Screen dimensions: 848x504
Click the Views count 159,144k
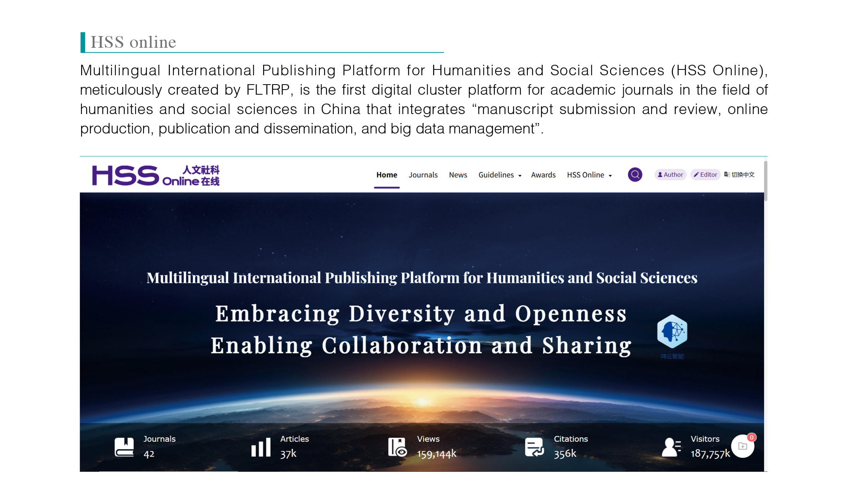pos(437,454)
